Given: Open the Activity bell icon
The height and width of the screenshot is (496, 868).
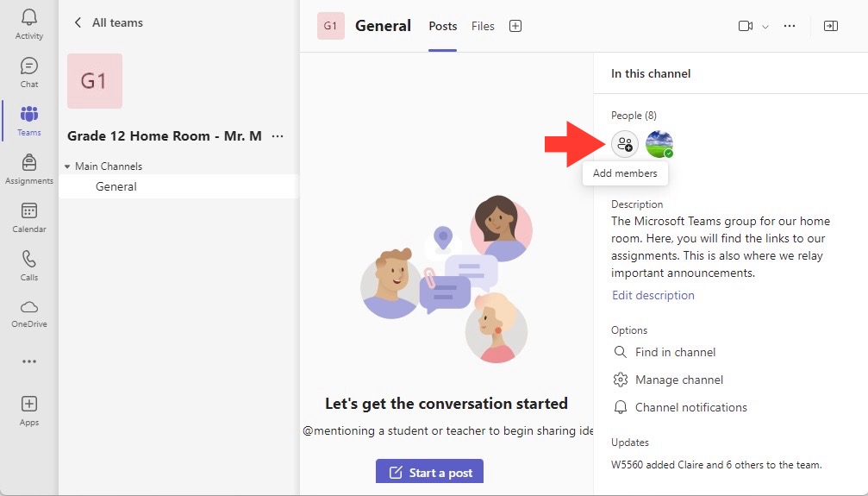Looking at the screenshot, I should [28, 18].
